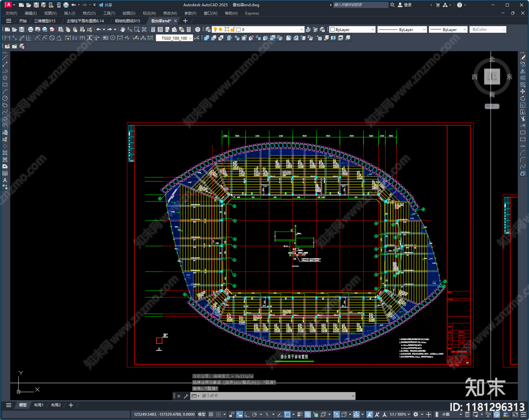
Task: Toggle dynamic input in status bar
Action: click(x=239, y=414)
